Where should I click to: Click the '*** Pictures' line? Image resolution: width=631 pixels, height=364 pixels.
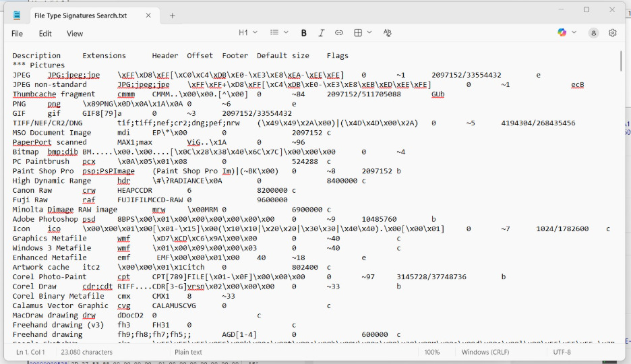pyautogui.click(x=38, y=65)
